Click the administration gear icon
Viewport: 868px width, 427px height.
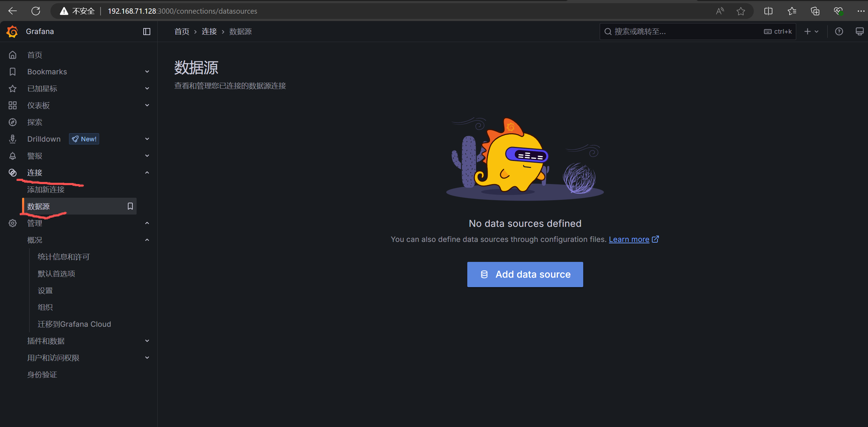tap(13, 223)
